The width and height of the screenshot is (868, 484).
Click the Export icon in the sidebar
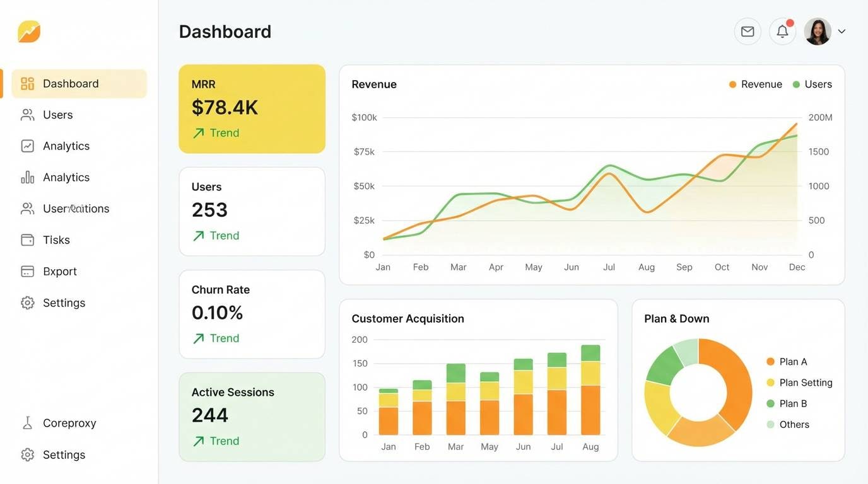(27, 270)
